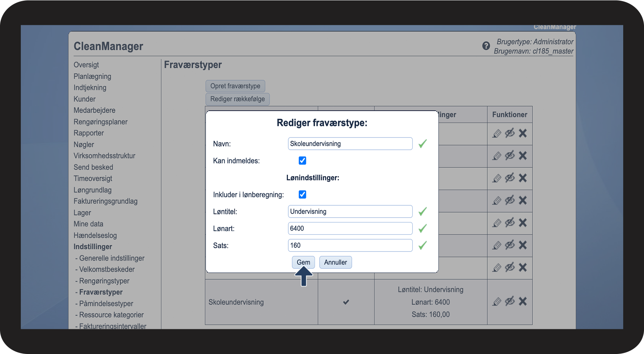Open Virksomhedsstruktur in the sidebar
Image resolution: width=644 pixels, height=354 pixels.
[104, 156]
